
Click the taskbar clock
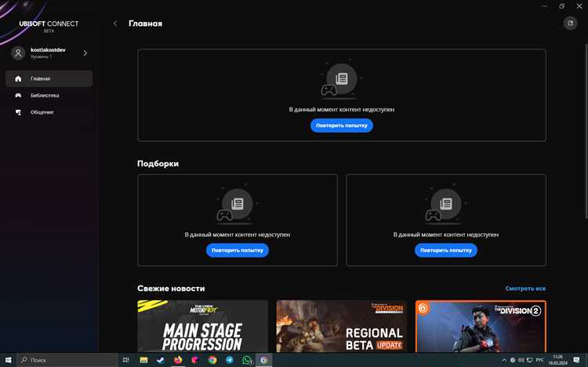(x=557, y=360)
